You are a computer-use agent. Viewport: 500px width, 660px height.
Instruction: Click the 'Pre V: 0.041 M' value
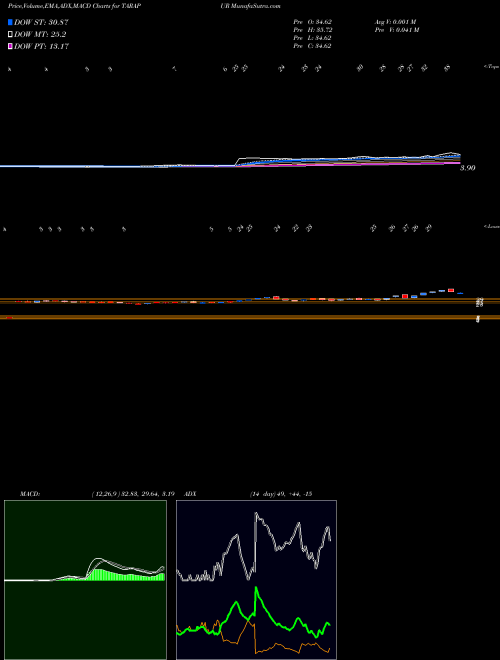pyautogui.click(x=396, y=30)
